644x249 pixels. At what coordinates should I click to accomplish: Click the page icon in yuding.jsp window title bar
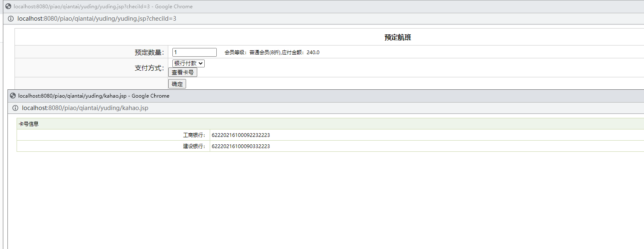pyautogui.click(x=8, y=6)
